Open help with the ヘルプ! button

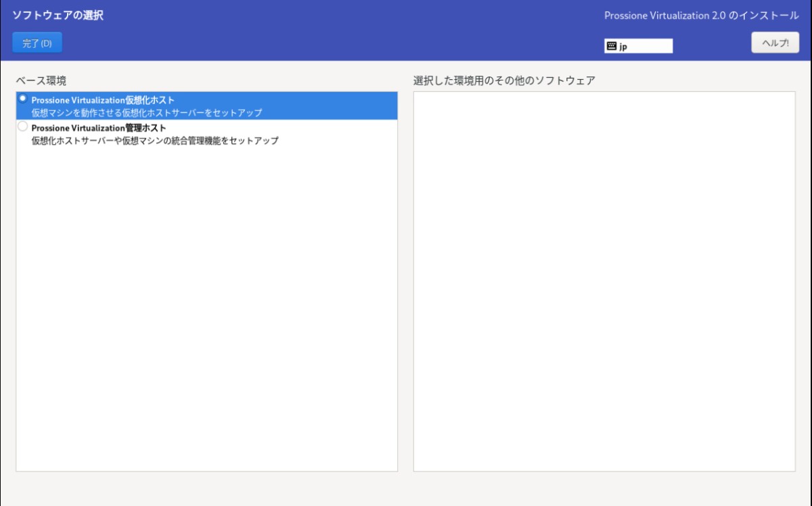(775, 42)
